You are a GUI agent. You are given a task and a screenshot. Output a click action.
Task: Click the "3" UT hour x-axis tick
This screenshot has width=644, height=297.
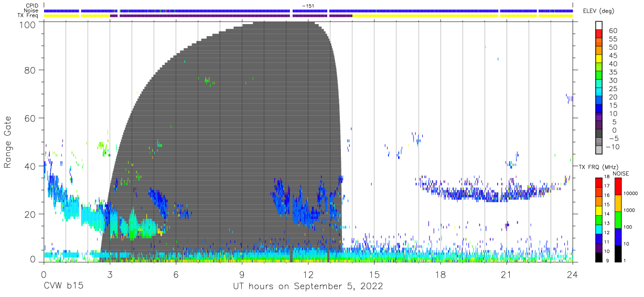[x=110, y=274]
